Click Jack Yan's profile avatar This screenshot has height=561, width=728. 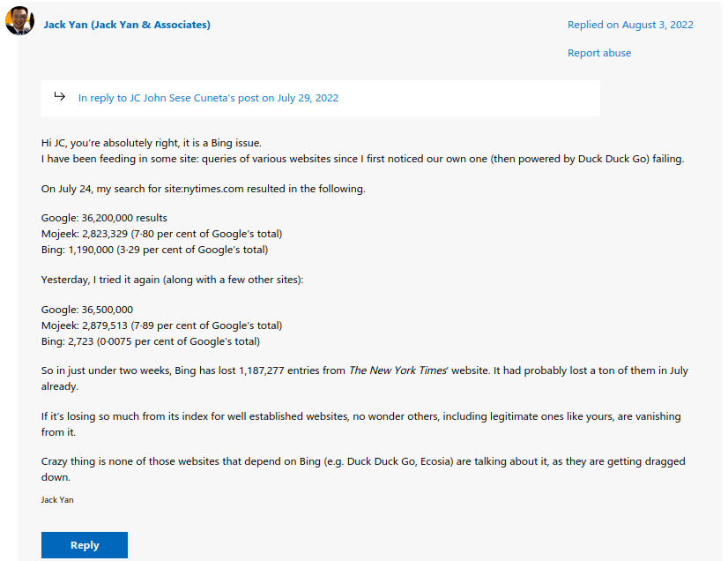(x=19, y=21)
